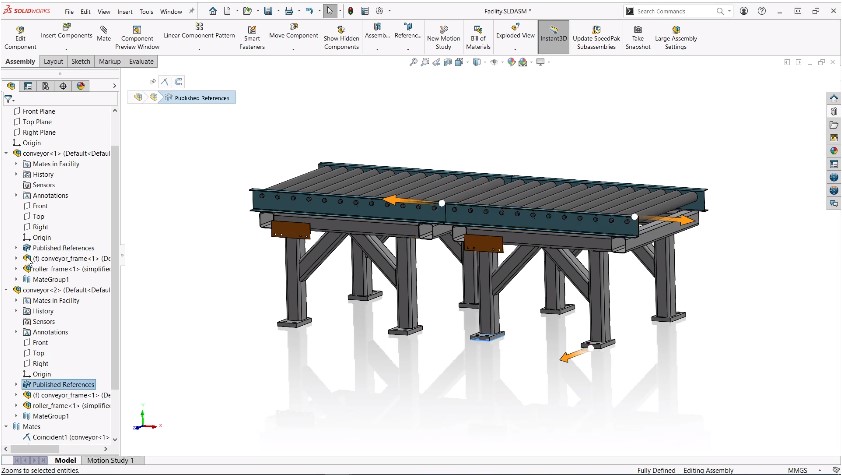Open the Exploded View dropdown arrow
Screen dimensions: 842x475
(515, 47)
